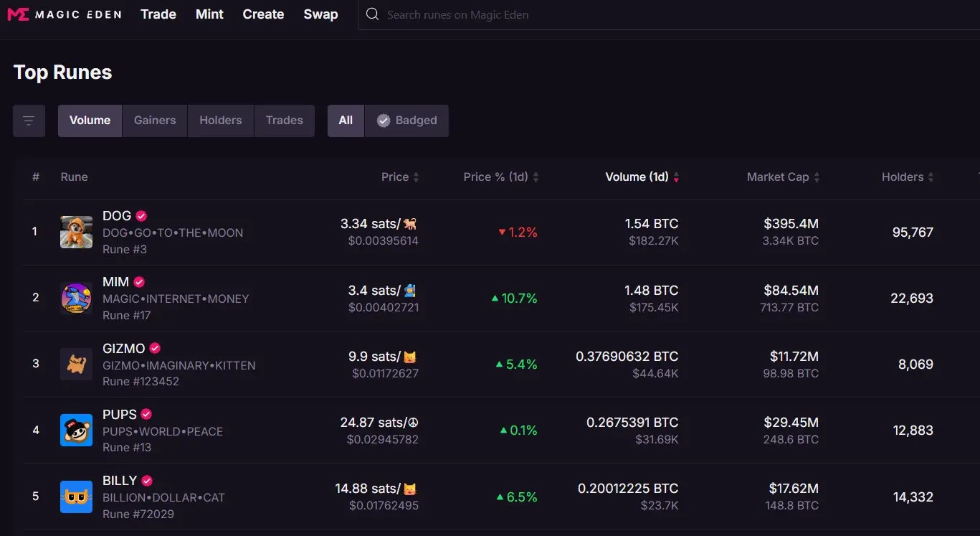The image size is (980, 536).
Task: Switch to the Trades tab
Action: pyautogui.click(x=285, y=121)
